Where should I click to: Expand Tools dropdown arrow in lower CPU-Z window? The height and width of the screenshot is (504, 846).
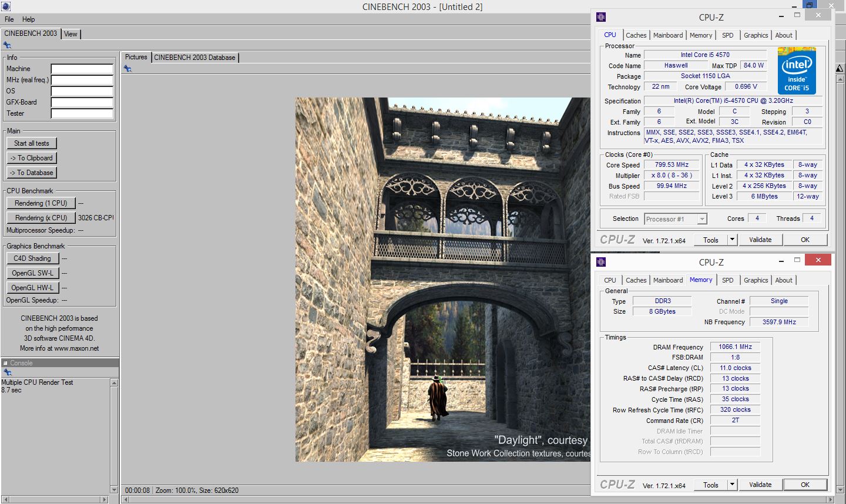732,485
